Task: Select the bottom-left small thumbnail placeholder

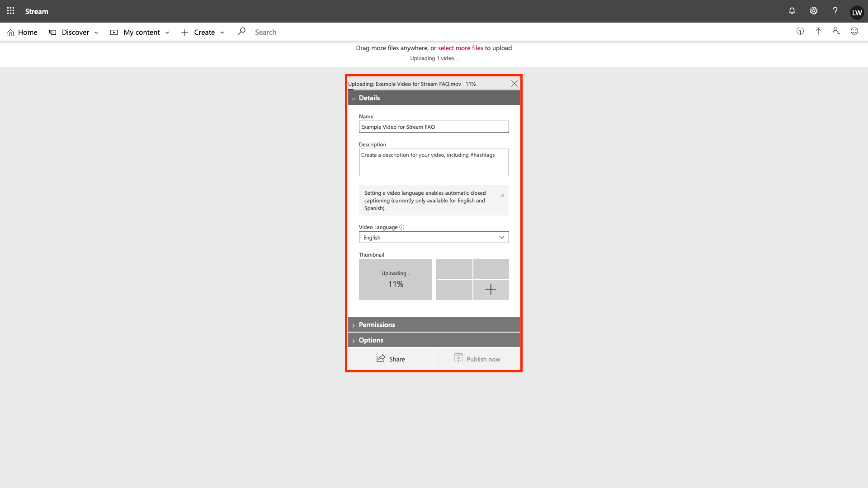Action: [x=454, y=290]
